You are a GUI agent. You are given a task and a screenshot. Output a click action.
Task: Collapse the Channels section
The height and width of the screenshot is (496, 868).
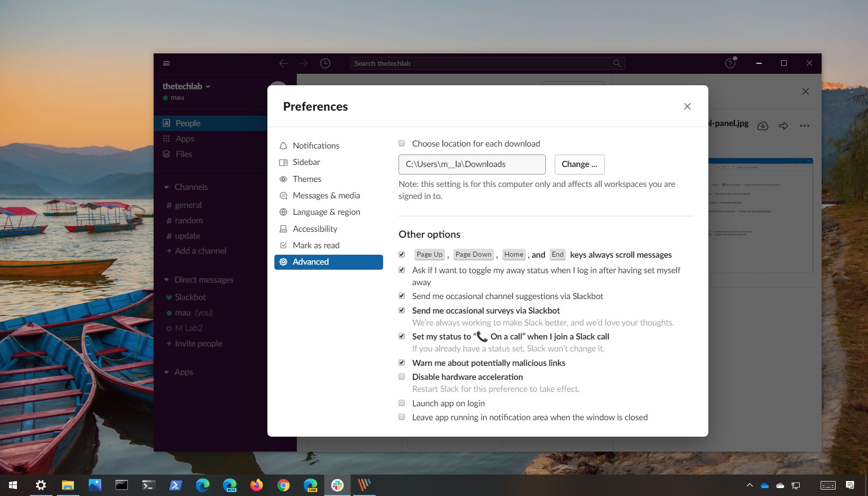pos(167,187)
